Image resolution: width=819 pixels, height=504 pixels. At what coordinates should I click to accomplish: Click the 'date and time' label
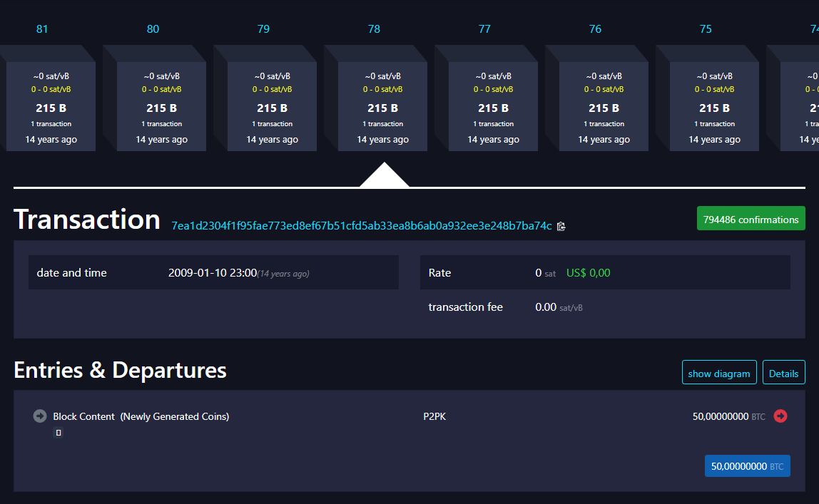pos(71,273)
